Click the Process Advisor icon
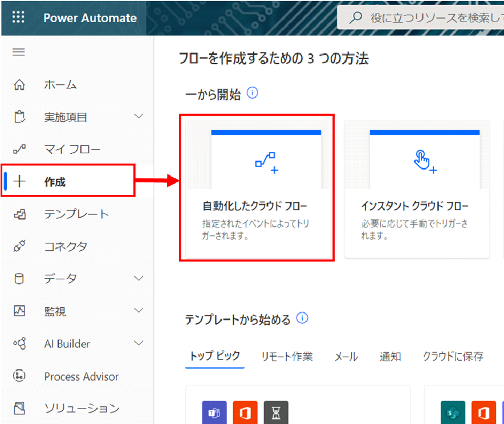 pyautogui.click(x=19, y=376)
